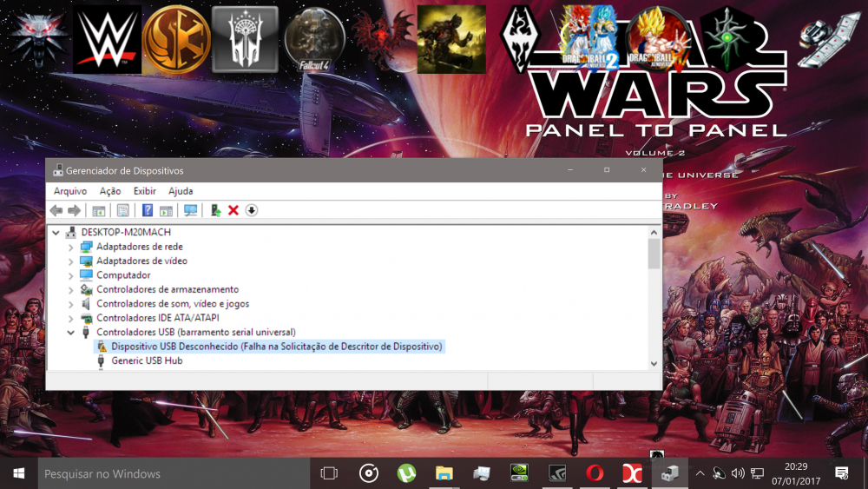This screenshot has height=489, width=868.
Task: Click the device list vertical scrollbar thumb
Action: [x=654, y=254]
